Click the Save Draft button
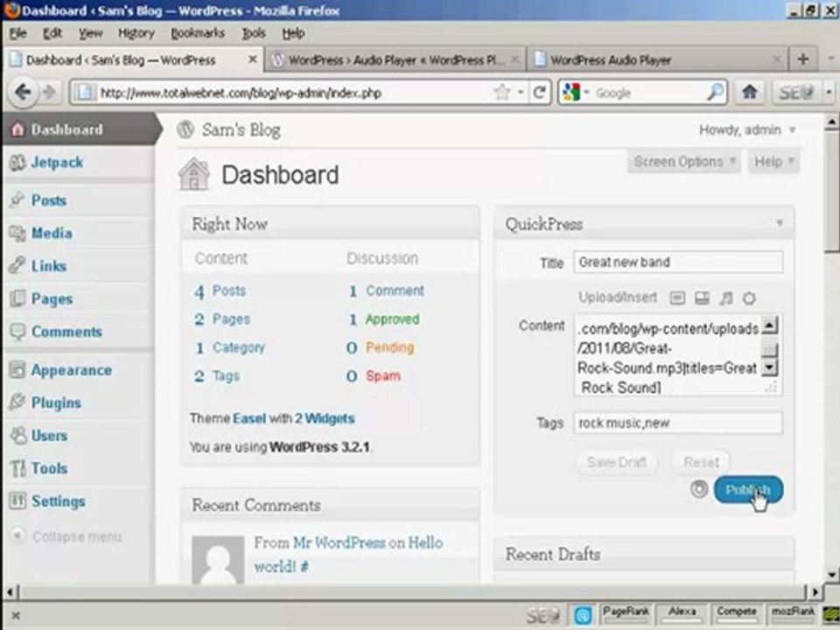840x630 pixels. (617, 462)
